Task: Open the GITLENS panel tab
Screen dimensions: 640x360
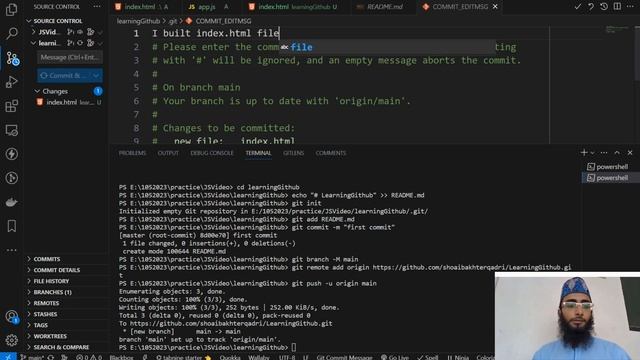Action: click(x=293, y=153)
